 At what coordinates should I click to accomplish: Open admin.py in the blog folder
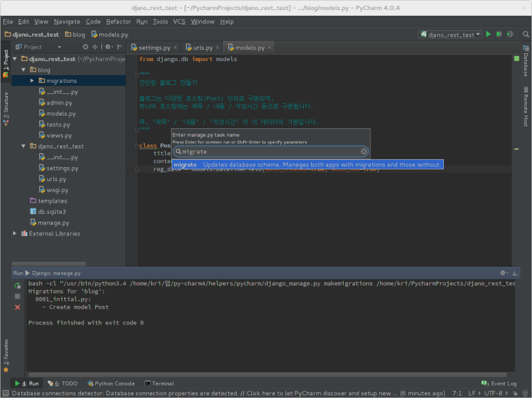tap(55, 103)
